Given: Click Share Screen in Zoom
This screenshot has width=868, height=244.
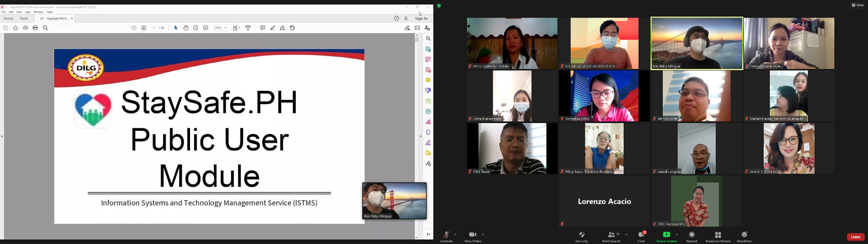Looking at the screenshot, I should [666, 236].
